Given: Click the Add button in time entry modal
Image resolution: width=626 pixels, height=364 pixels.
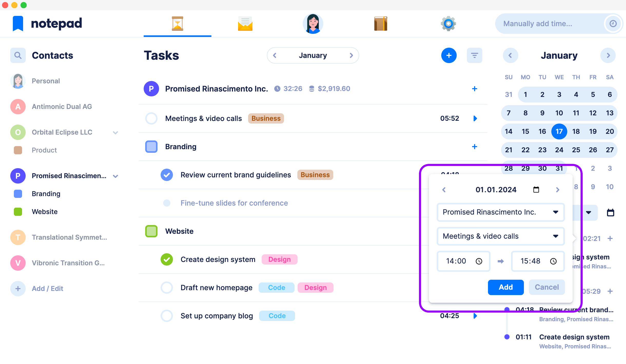Looking at the screenshot, I should pos(506,287).
